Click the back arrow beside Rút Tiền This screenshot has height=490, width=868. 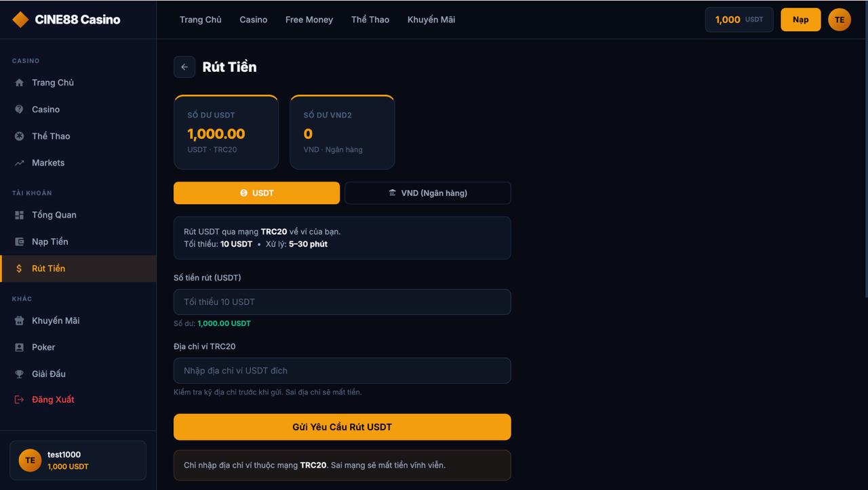(184, 67)
